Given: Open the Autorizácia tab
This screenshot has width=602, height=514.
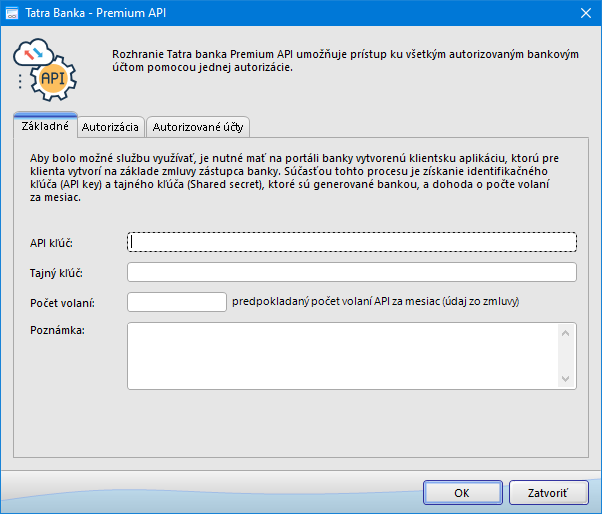Looking at the screenshot, I should coord(110,127).
